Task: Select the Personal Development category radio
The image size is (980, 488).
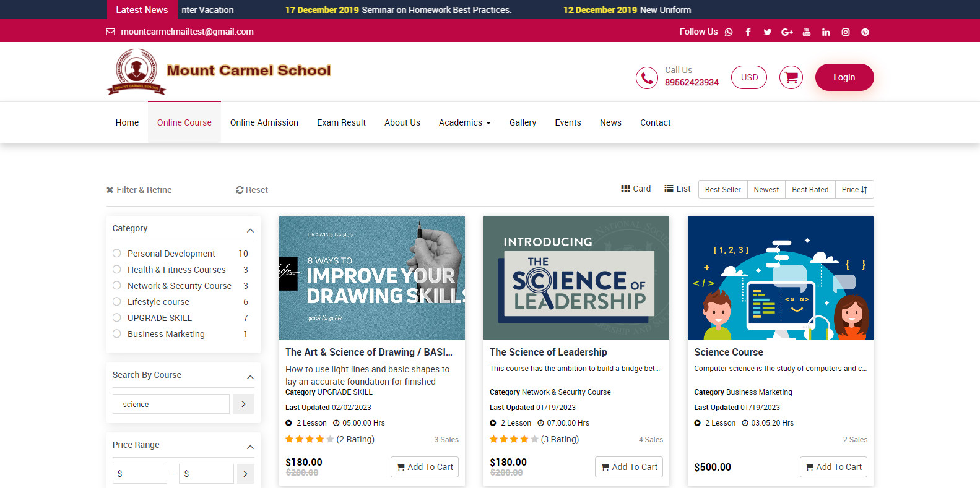Action: [x=117, y=254]
